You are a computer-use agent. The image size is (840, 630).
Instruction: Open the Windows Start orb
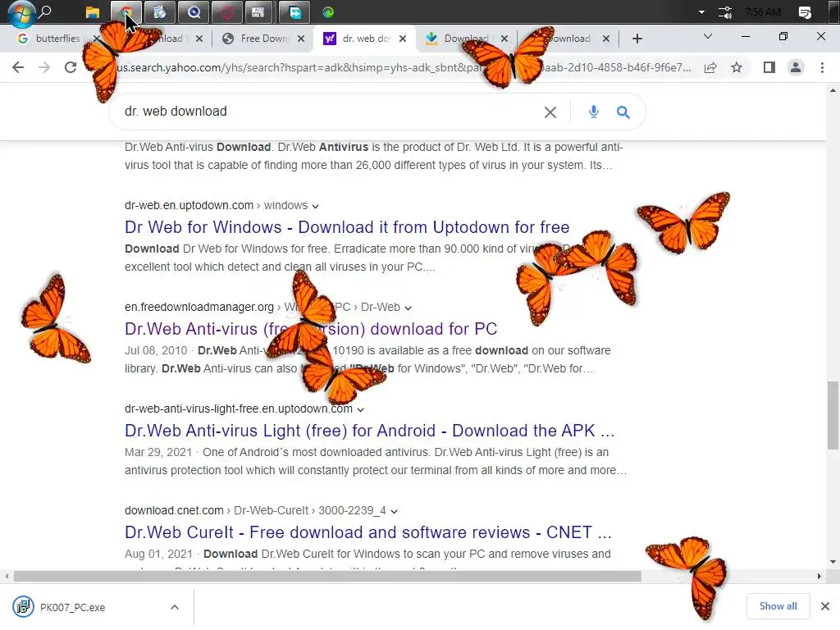point(21,13)
